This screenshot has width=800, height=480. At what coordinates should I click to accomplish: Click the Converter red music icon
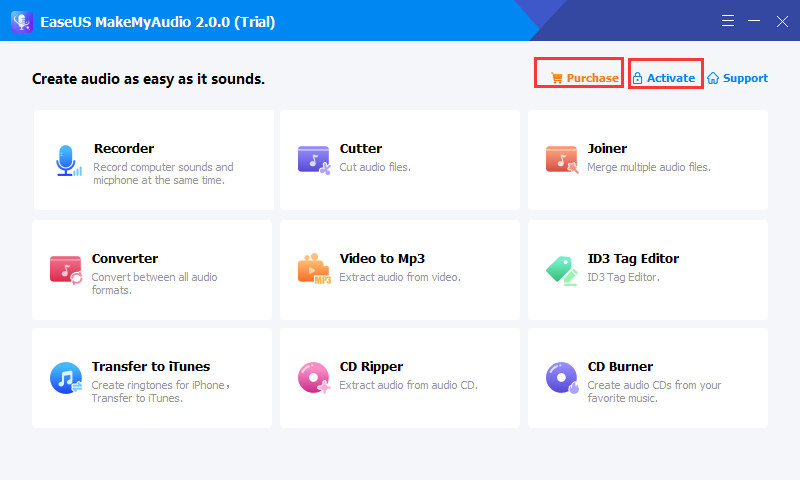click(66, 270)
